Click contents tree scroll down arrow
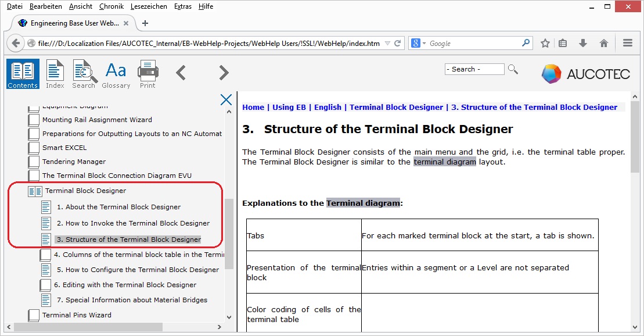The height and width of the screenshot is (336, 644). tap(229, 317)
